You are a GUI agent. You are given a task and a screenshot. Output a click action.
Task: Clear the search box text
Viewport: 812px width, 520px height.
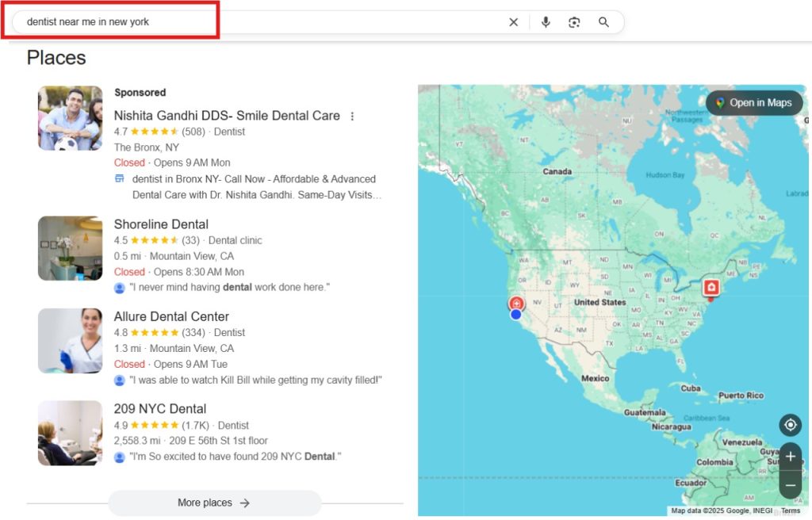pos(513,22)
